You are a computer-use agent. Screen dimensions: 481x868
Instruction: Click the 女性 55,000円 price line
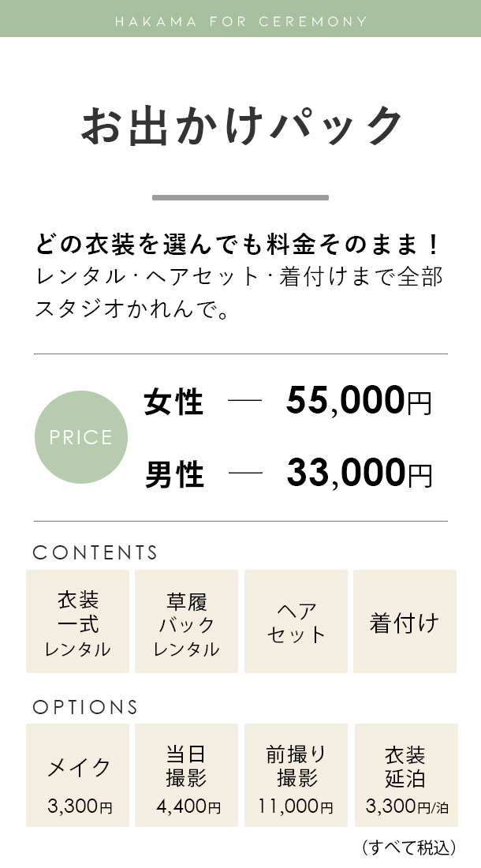point(288,401)
